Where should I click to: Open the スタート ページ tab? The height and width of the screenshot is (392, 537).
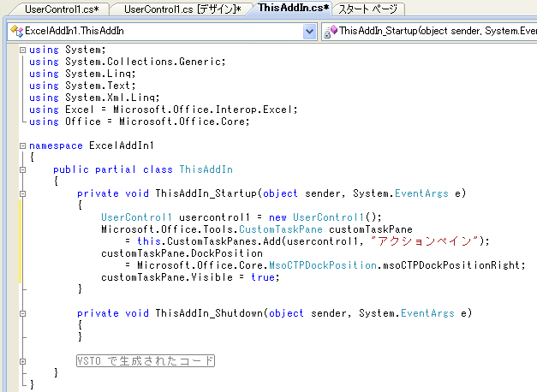367,9
